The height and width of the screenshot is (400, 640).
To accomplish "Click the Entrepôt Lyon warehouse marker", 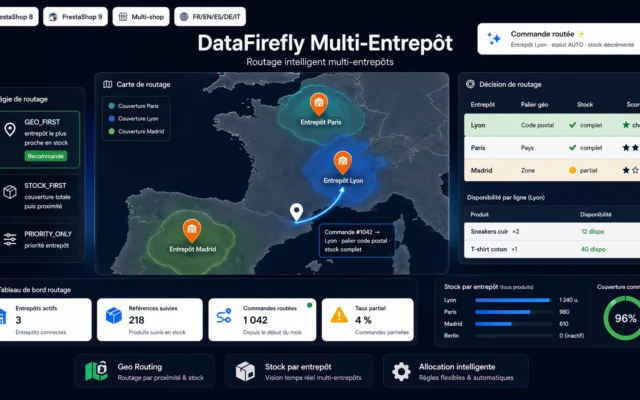I will (x=342, y=162).
